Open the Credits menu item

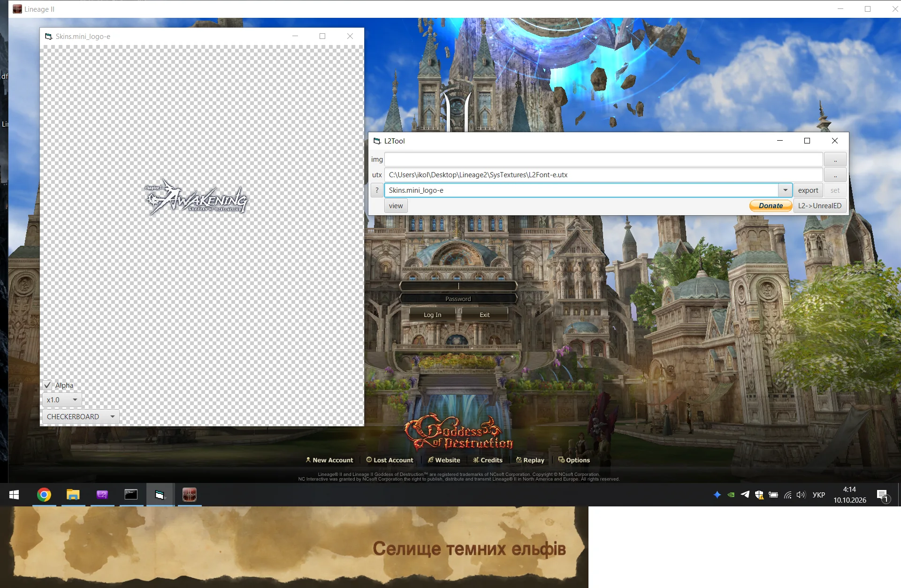coord(488,460)
